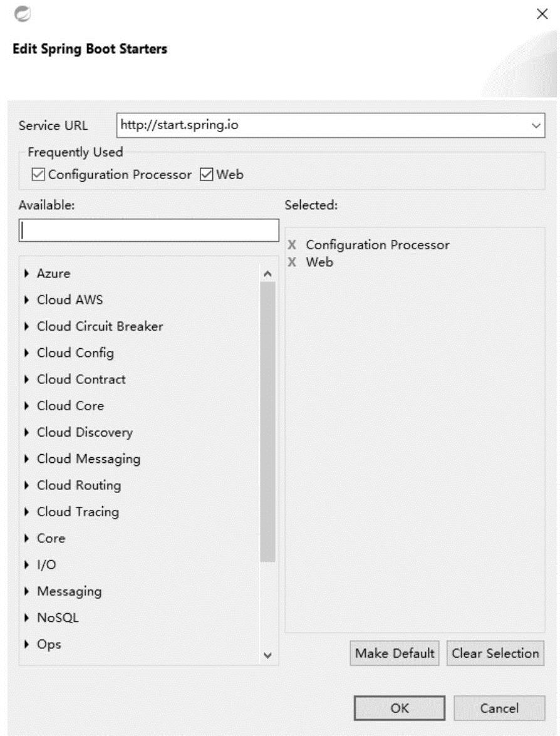Toggle the Web checkbox under Frequently Used
The height and width of the screenshot is (736, 560).
(x=207, y=175)
